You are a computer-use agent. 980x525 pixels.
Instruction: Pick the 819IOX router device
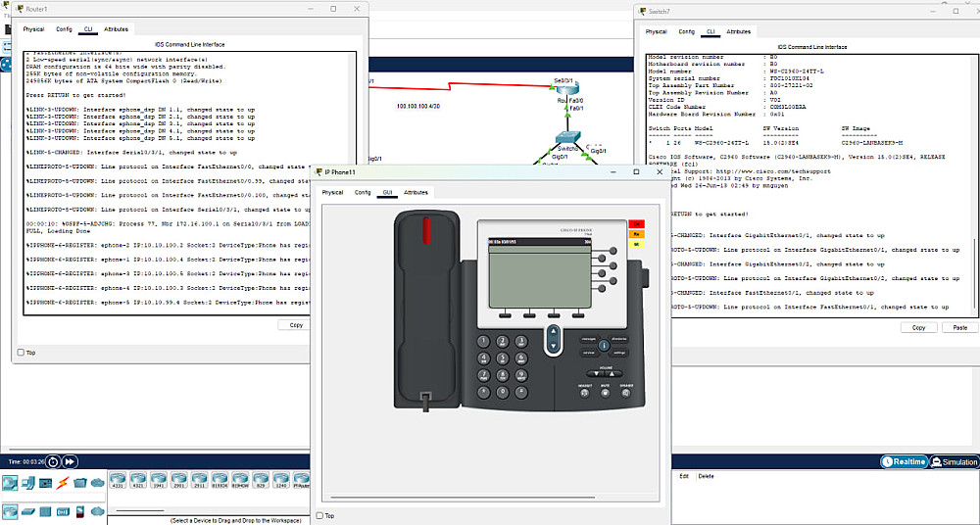pos(220,480)
